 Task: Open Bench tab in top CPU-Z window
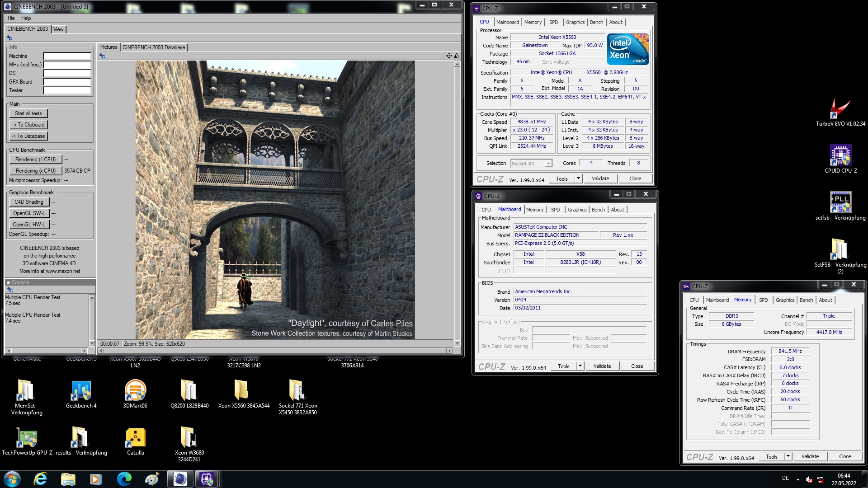click(x=597, y=22)
